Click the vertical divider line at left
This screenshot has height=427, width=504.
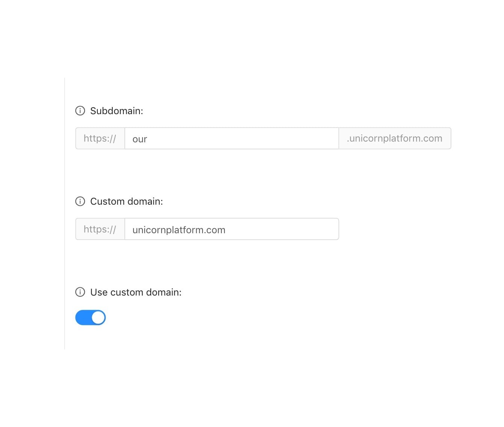coord(65,213)
